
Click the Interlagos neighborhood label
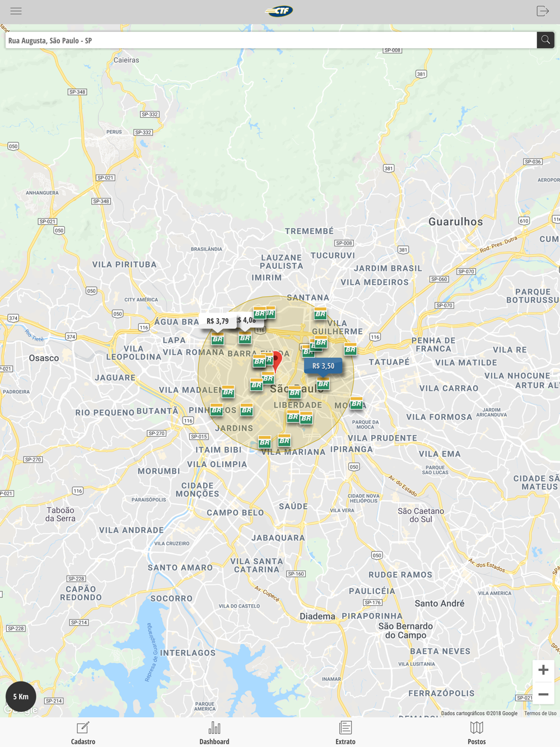coord(188,653)
